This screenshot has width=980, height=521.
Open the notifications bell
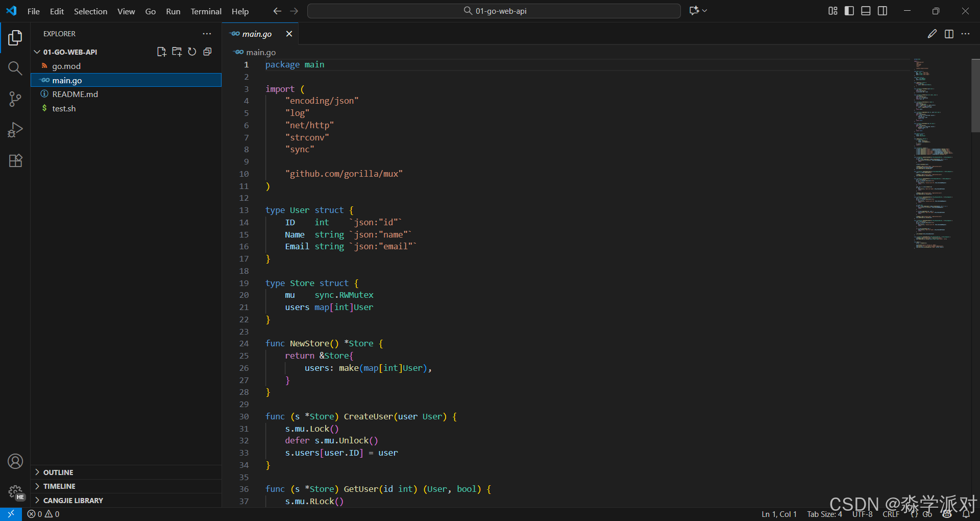966,514
